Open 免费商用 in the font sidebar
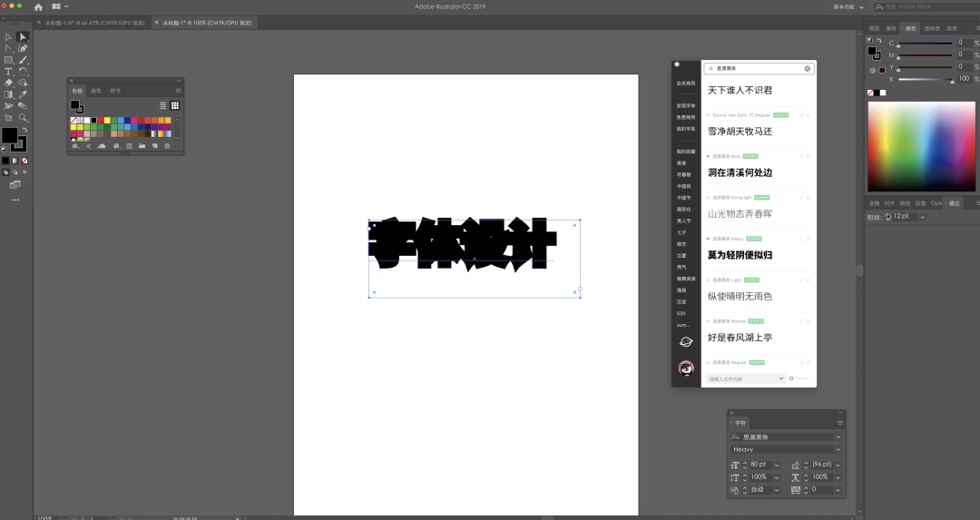The height and width of the screenshot is (520, 980). tap(685, 117)
